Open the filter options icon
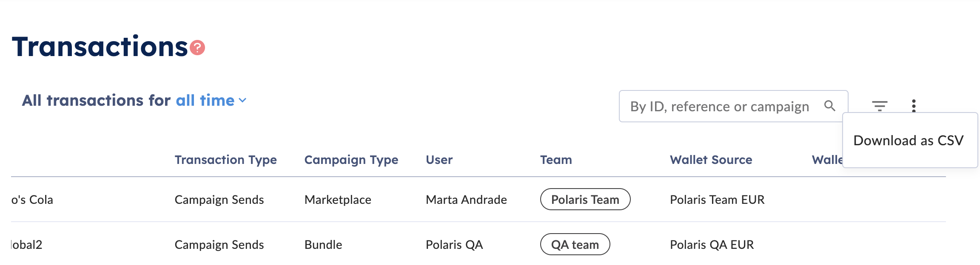Viewport: 980px width, 265px height. [880, 106]
